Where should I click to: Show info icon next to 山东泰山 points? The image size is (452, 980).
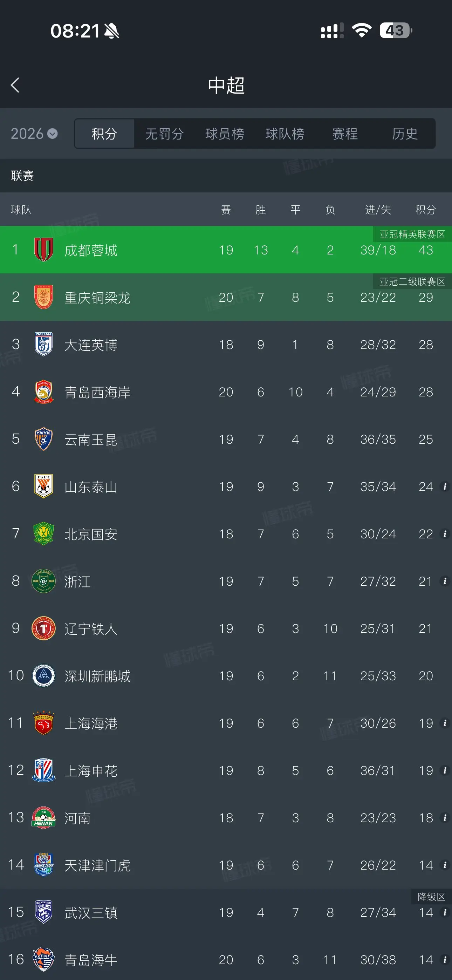point(444,486)
